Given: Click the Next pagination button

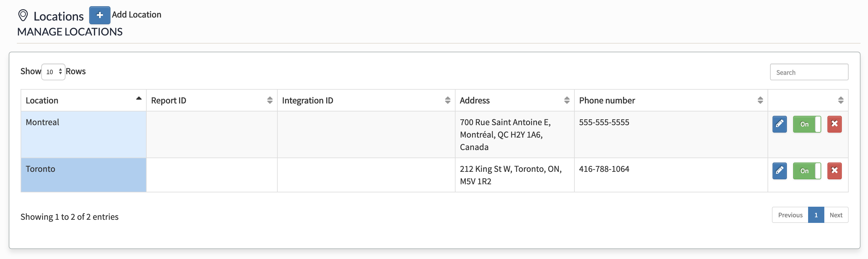Looking at the screenshot, I should click(x=836, y=214).
